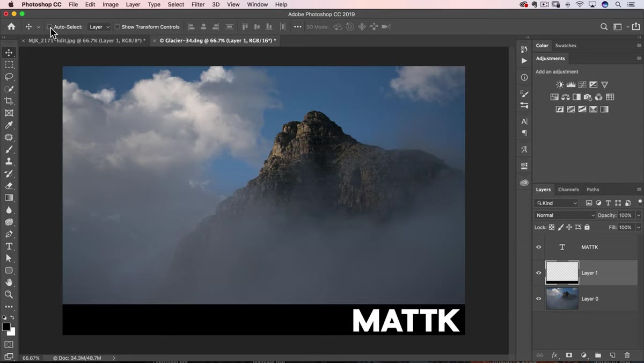Enable the Auto-Select checkbox
This screenshot has height=363, width=644.
click(x=50, y=27)
